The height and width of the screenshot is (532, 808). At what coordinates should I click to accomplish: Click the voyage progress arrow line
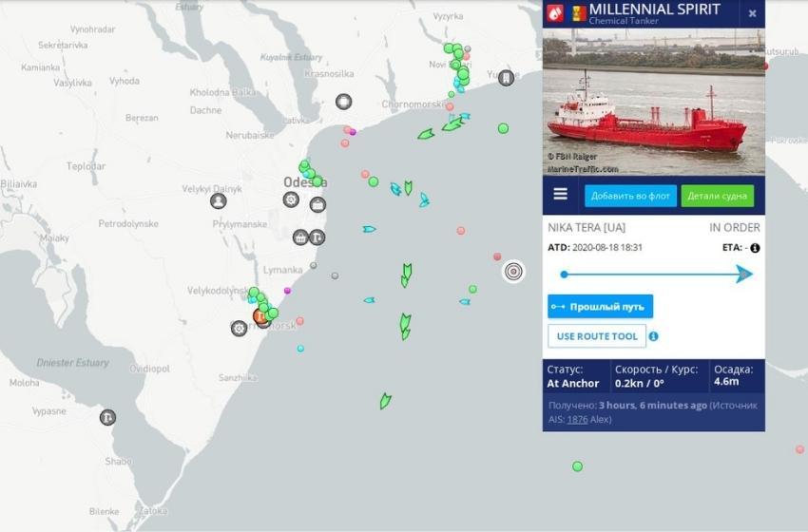click(x=657, y=274)
